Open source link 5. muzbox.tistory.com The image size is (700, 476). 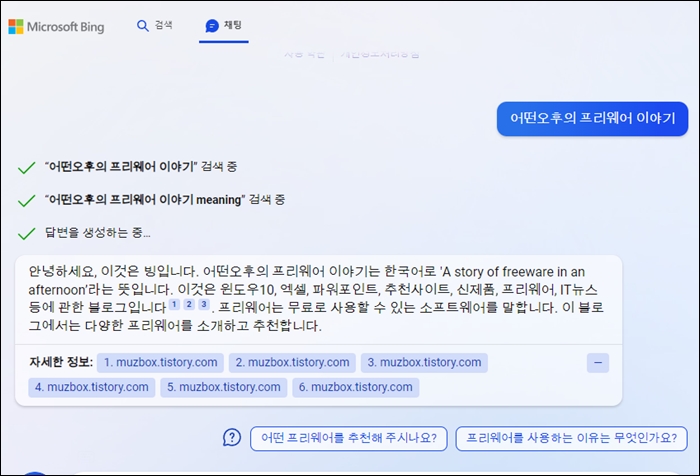[224, 387]
